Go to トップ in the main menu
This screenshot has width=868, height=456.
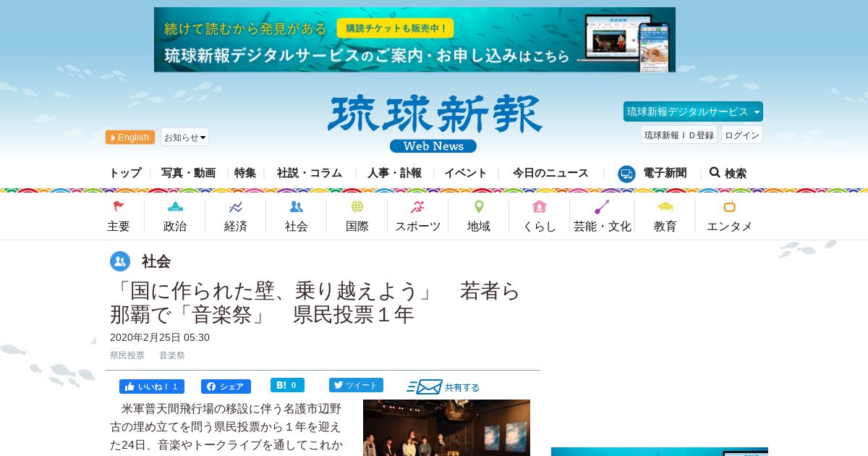(x=125, y=173)
